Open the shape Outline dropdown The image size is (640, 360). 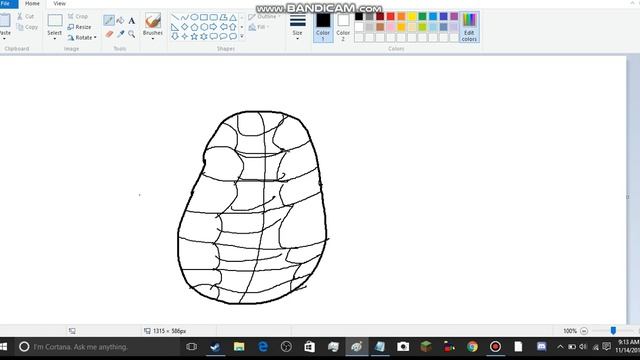point(265,17)
